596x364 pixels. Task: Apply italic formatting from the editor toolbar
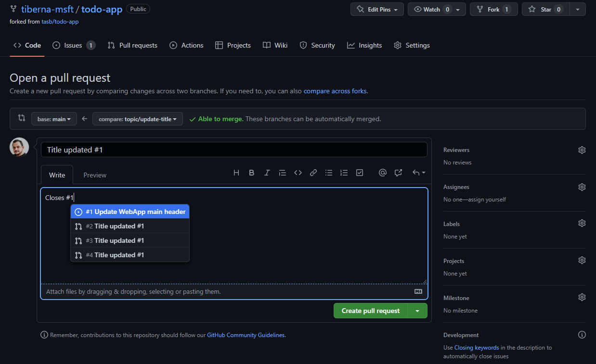tap(267, 172)
